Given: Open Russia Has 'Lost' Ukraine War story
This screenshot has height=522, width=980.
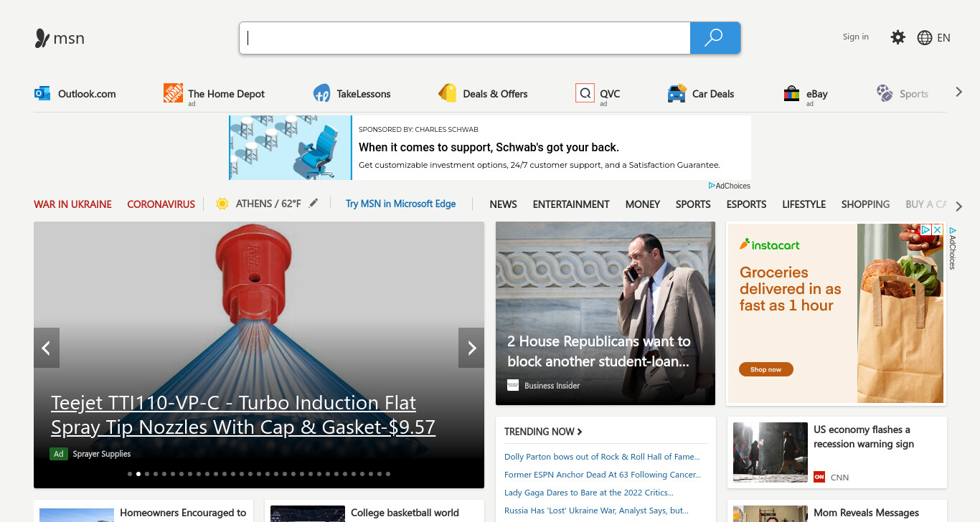Looking at the screenshot, I should point(596,511).
